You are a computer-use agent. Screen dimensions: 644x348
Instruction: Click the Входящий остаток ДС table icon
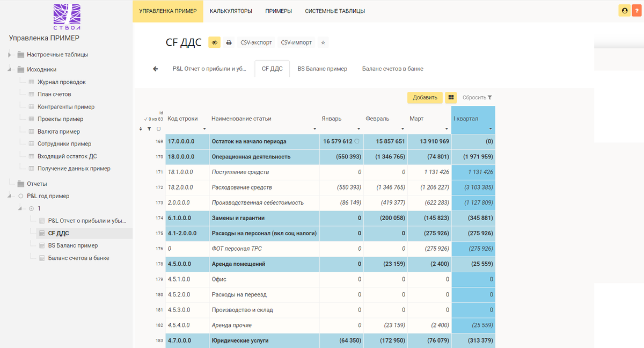31,156
